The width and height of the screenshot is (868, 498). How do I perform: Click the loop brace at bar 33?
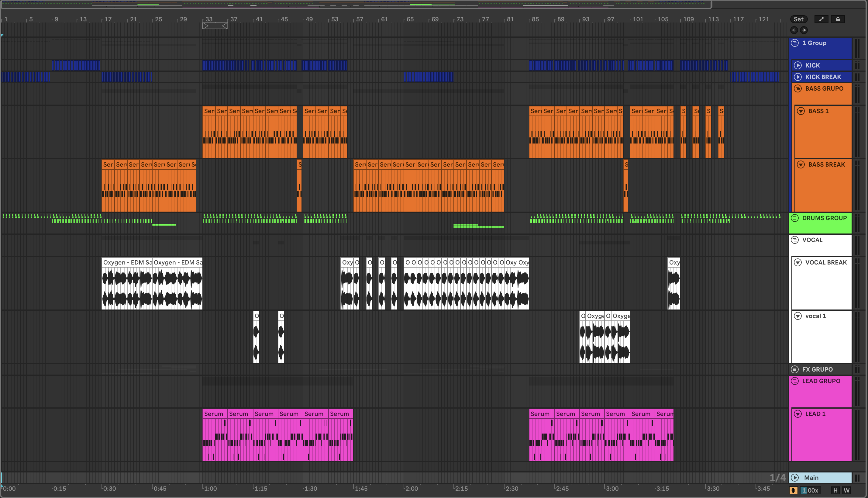(215, 26)
